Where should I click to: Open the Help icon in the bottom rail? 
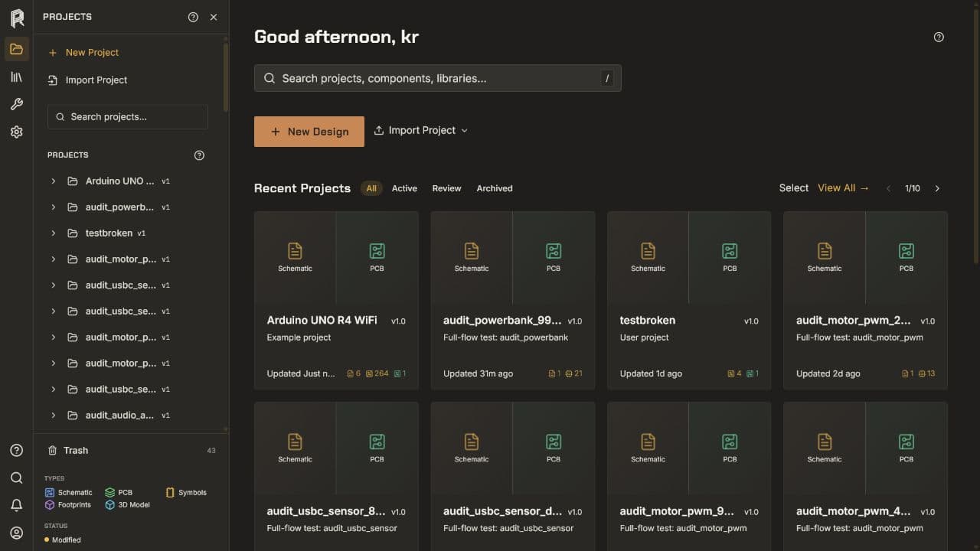(x=17, y=451)
